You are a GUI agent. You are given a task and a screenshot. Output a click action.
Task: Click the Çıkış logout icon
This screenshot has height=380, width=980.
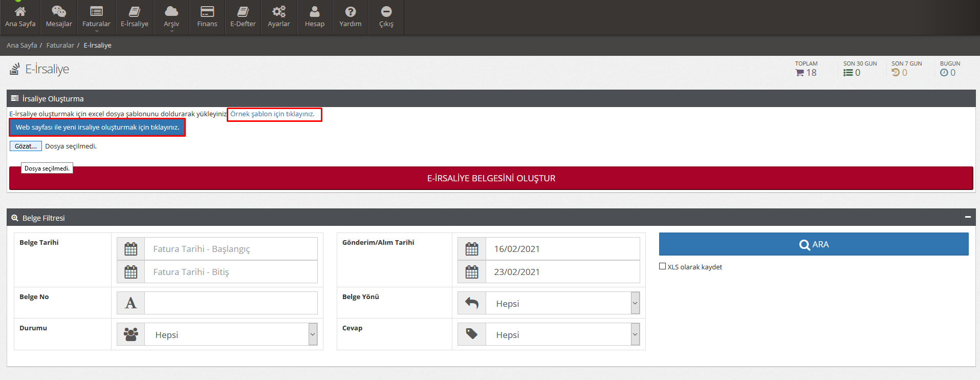[386, 12]
